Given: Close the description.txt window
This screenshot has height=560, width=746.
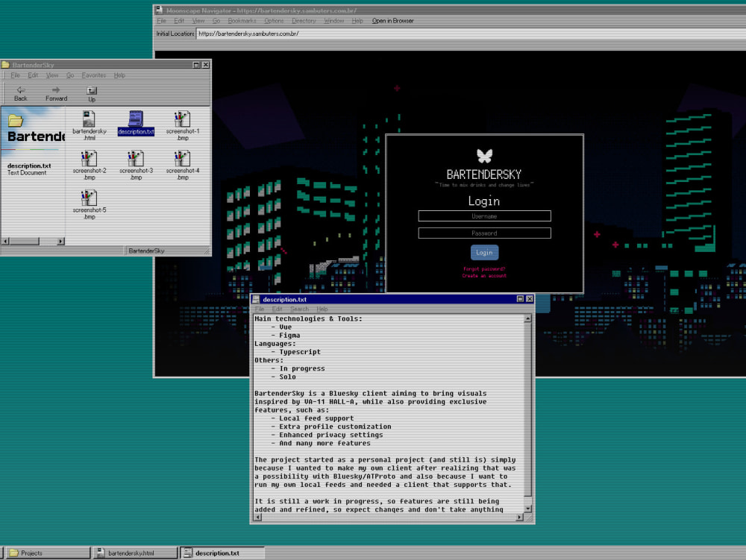Looking at the screenshot, I should point(530,299).
